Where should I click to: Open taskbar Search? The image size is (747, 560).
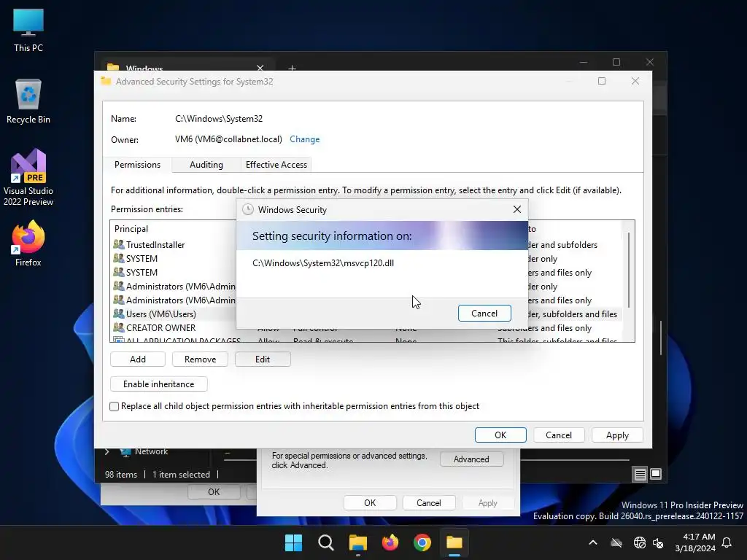coord(326,542)
